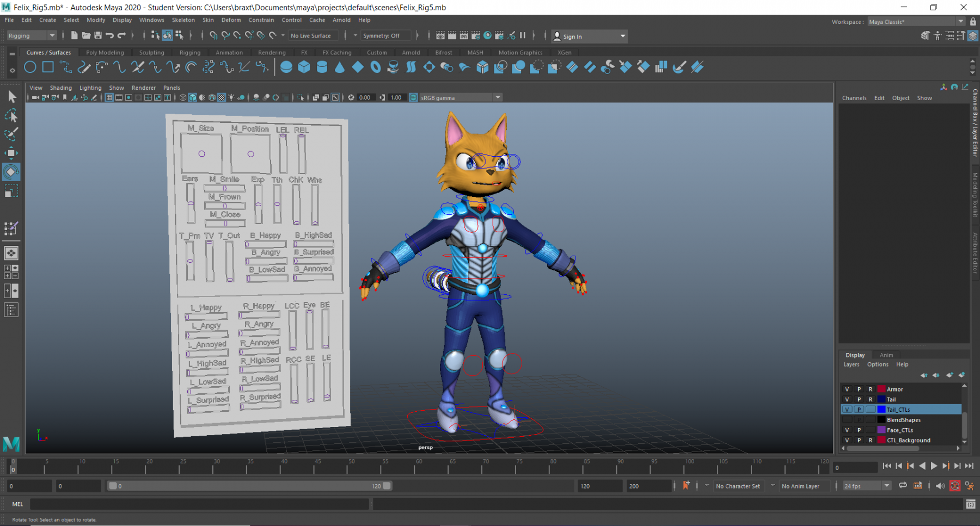Select the NURBS circle shelf icon
The height and width of the screenshot is (526, 980).
30,67
